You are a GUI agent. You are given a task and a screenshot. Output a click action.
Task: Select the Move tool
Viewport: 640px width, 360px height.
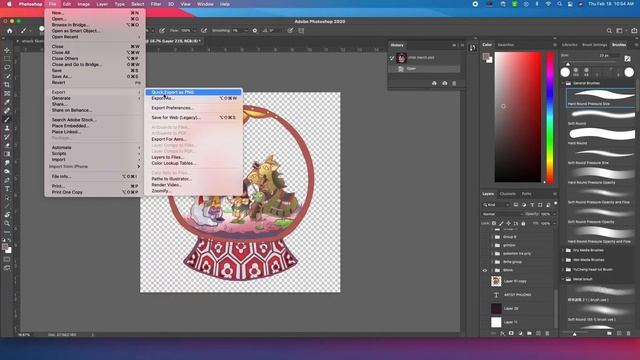(7, 50)
